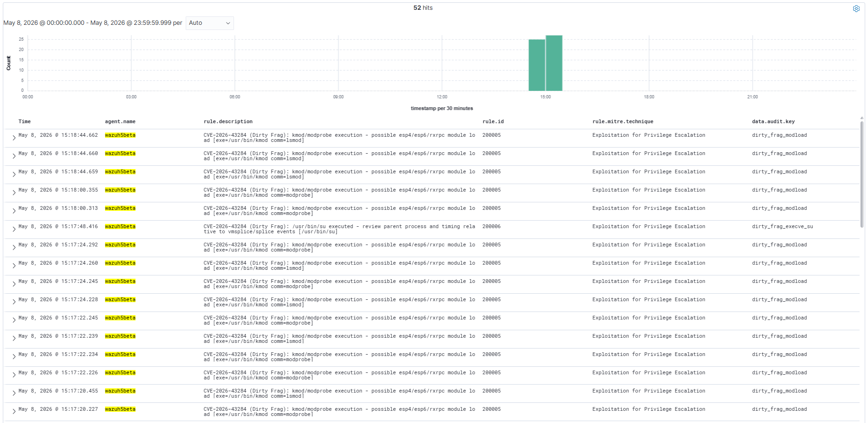Click wazuh5beta in the 15:17:24.245 row
The image size is (868, 423).
point(120,281)
